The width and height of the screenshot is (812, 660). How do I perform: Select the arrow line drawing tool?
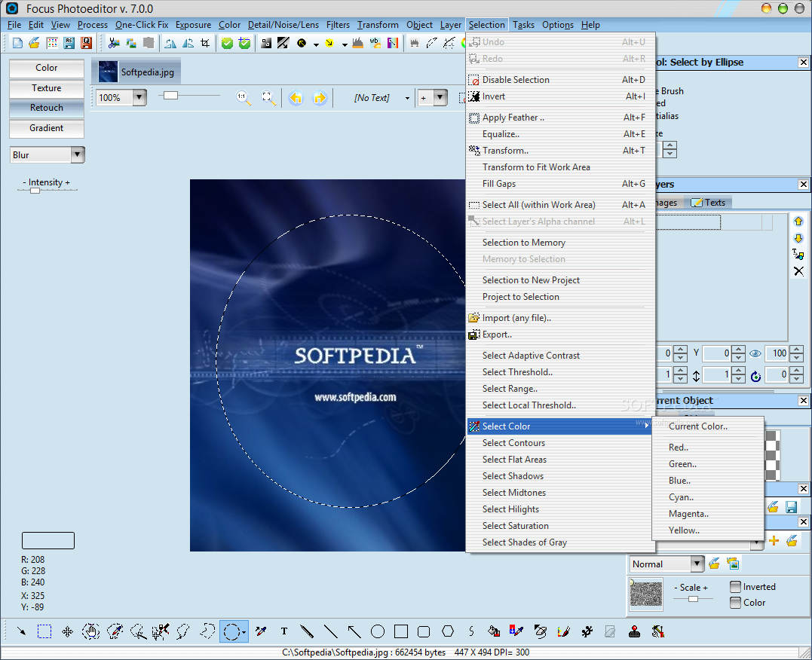354,631
